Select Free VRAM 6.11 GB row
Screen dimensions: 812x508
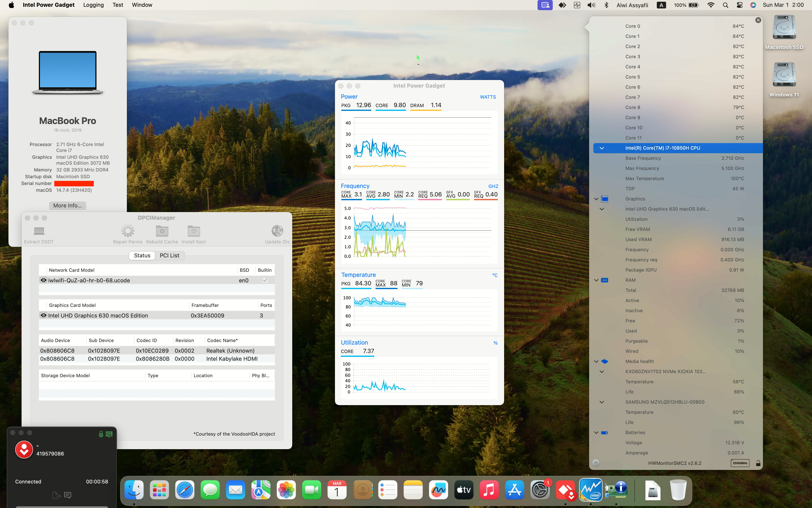pos(678,229)
